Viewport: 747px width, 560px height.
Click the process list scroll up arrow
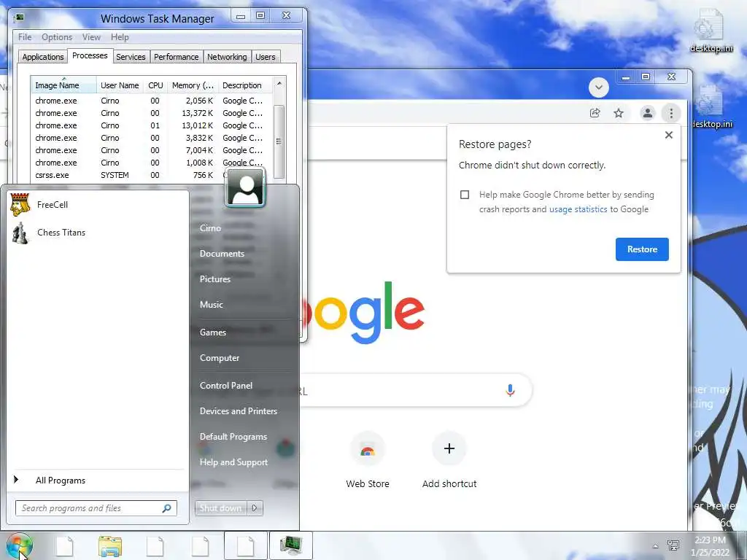click(x=279, y=84)
